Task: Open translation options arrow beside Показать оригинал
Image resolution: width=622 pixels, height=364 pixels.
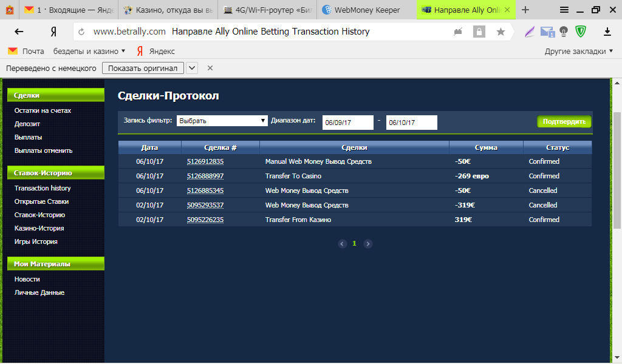Action: pyautogui.click(x=192, y=68)
